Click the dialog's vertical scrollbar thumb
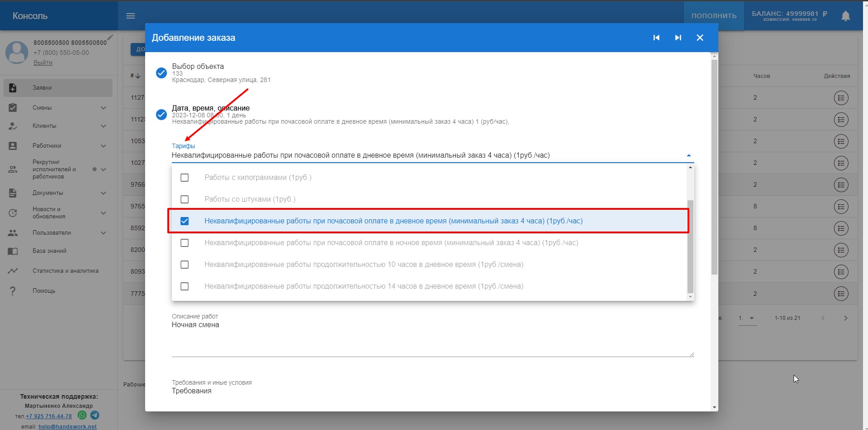Viewport: 868px width, 430px height. point(714,167)
